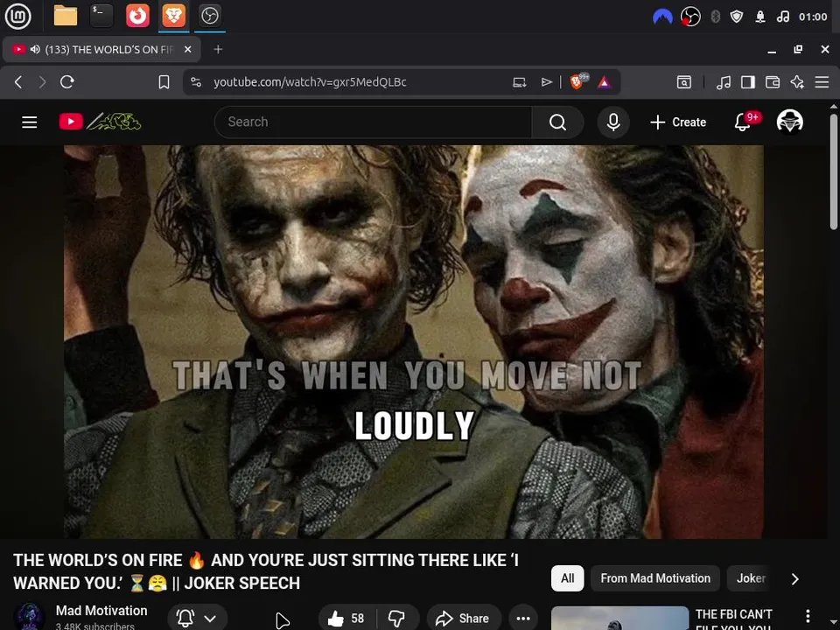Viewport: 840px width, 630px height.
Task: Select the Joker filter chip
Action: click(x=751, y=578)
